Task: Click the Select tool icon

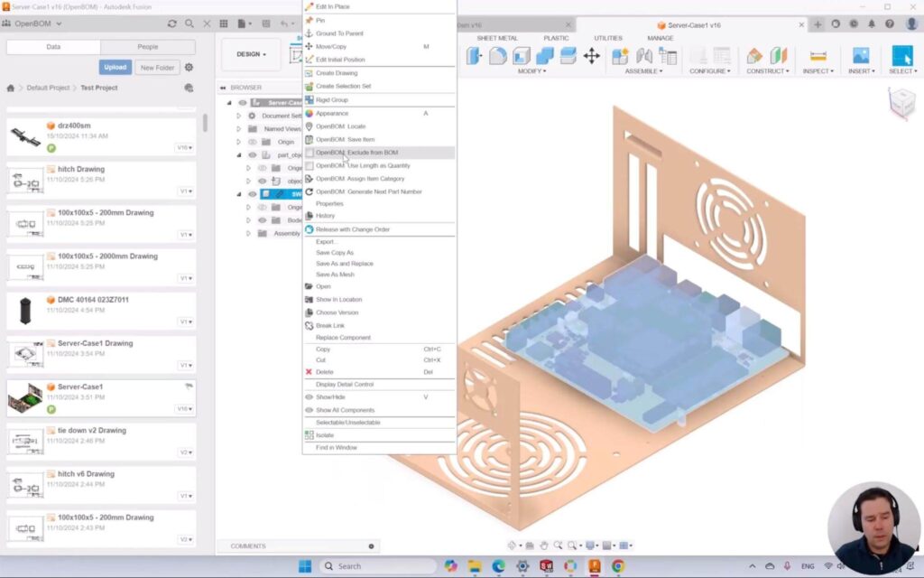Action: (902, 55)
